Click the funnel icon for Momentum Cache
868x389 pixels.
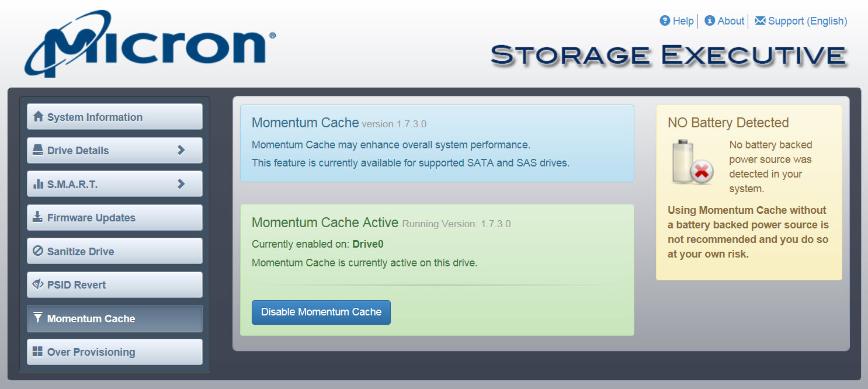click(38, 318)
